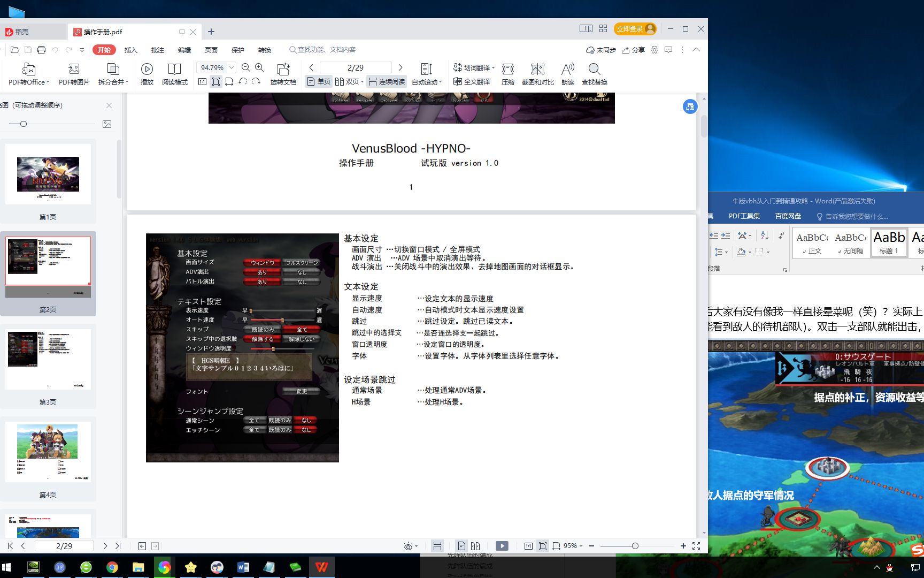Open the 保护 menu tab

238,50
